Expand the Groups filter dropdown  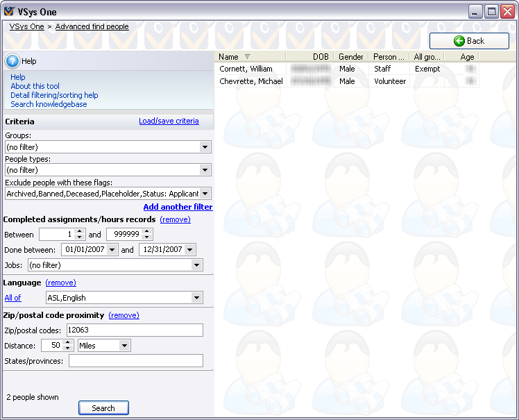point(205,147)
